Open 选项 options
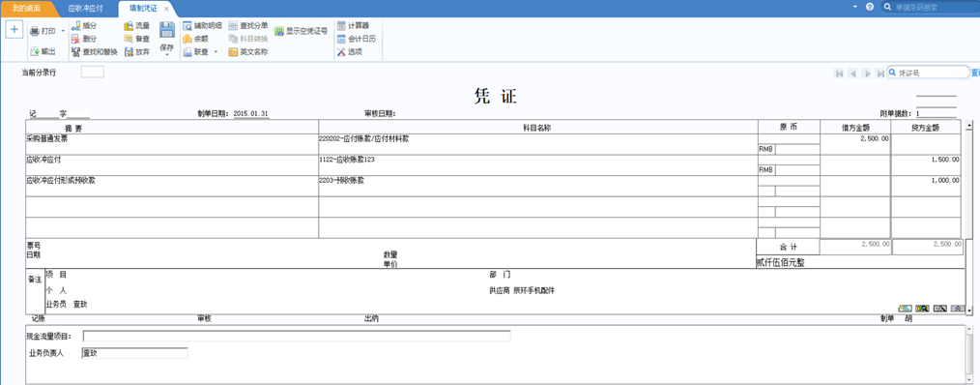This screenshot has height=385, width=980. [x=349, y=52]
